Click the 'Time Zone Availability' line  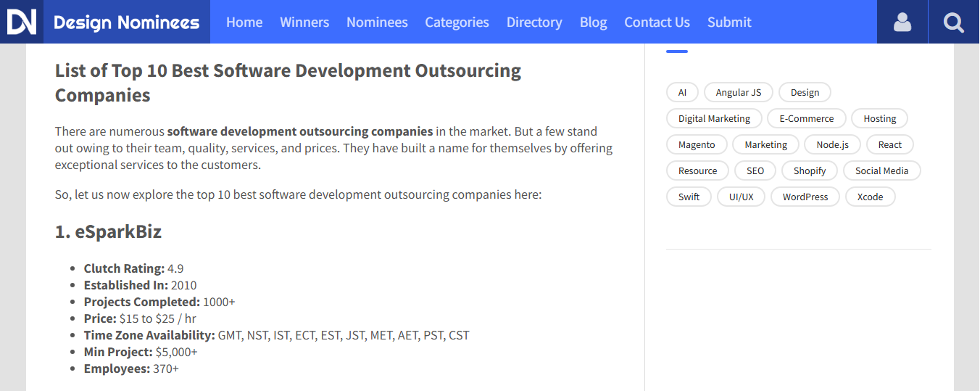tap(277, 335)
